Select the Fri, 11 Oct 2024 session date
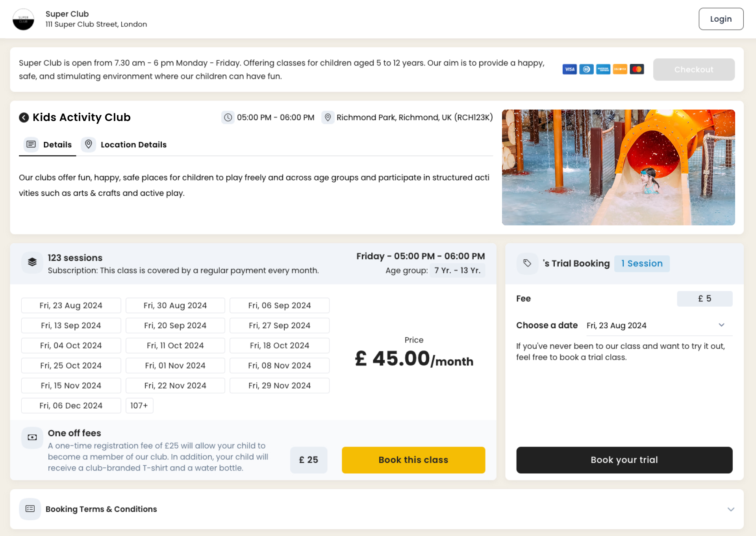This screenshot has height=536, width=756. 175,346
